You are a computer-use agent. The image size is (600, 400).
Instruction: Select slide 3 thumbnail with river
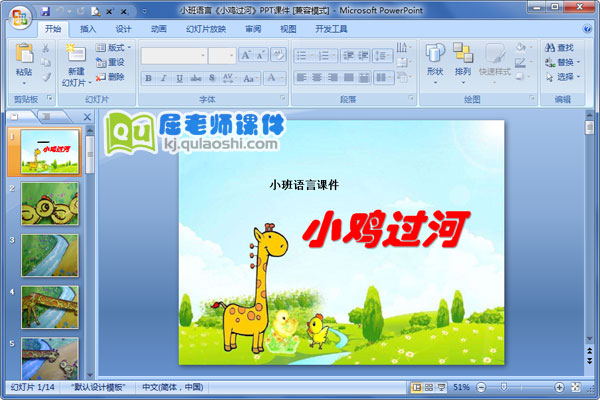click(x=50, y=256)
